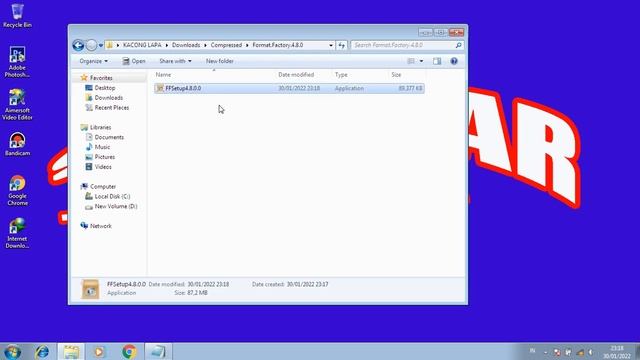Image resolution: width=640 pixels, height=360 pixels.
Task: Click Windows Explorer taskbar button
Action: click(x=71, y=351)
